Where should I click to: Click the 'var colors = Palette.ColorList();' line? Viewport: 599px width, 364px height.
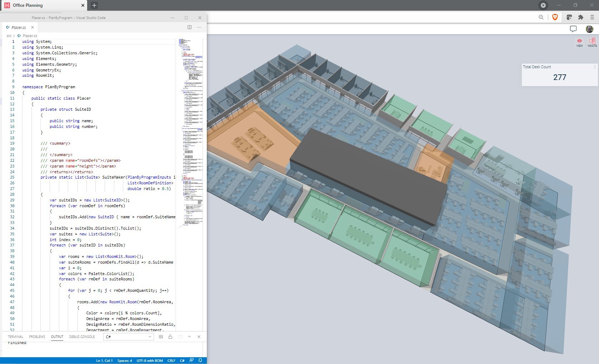[x=96, y=274]
